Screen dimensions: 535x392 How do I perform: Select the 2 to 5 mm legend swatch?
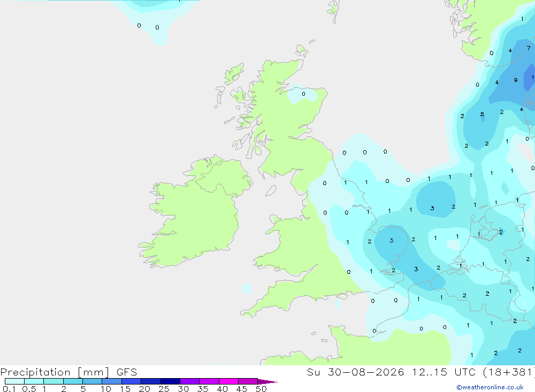[73, 381]
